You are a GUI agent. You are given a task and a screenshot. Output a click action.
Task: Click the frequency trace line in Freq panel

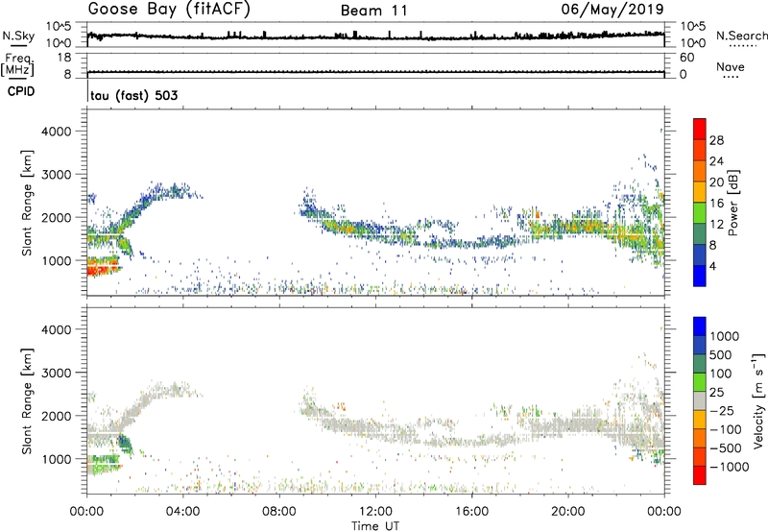pos(375,72)
